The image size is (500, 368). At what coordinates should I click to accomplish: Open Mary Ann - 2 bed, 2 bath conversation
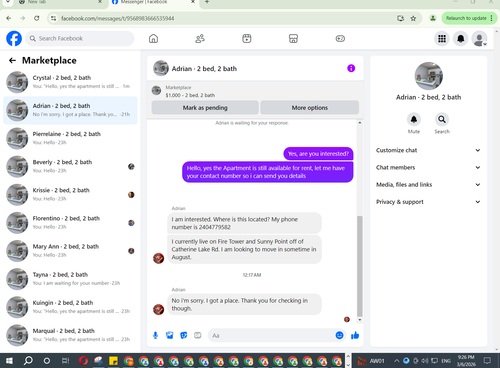(70, 251)
